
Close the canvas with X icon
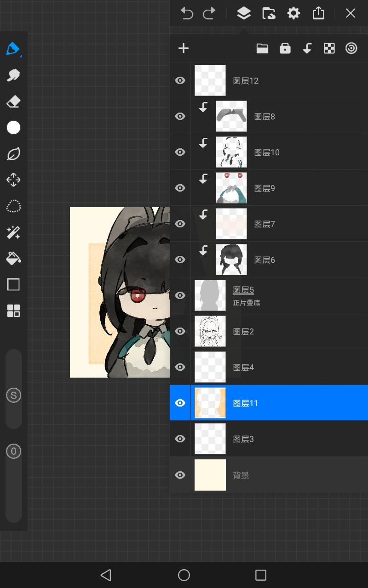pyautogui.click(x=351, y=13)
